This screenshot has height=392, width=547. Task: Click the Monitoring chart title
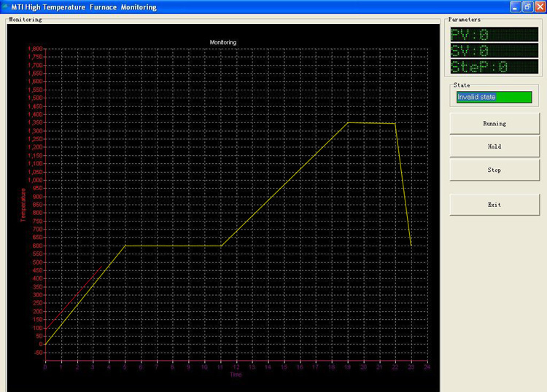(223, 42)
